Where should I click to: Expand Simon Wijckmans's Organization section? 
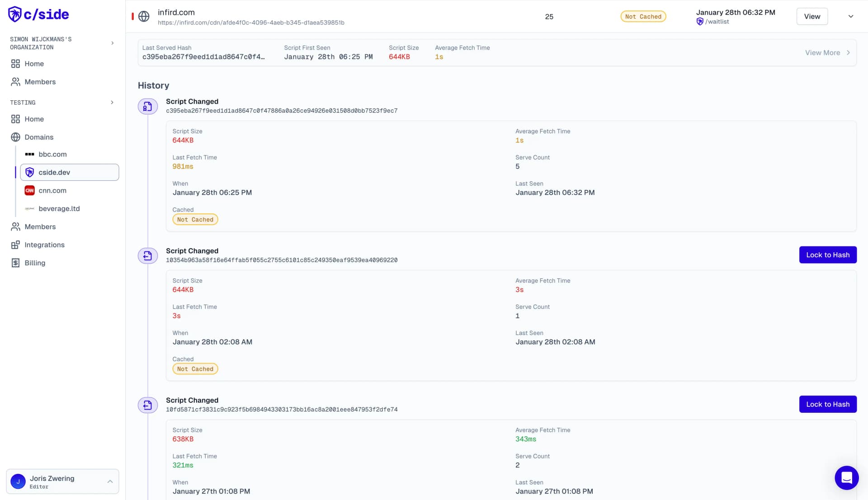click(x=113, y=43)
